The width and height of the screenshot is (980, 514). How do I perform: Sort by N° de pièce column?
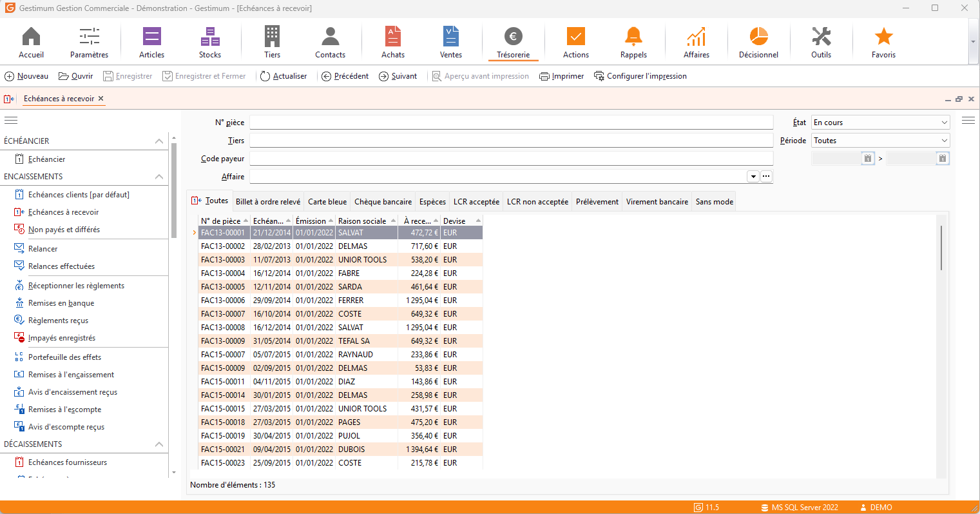point(224,221)
